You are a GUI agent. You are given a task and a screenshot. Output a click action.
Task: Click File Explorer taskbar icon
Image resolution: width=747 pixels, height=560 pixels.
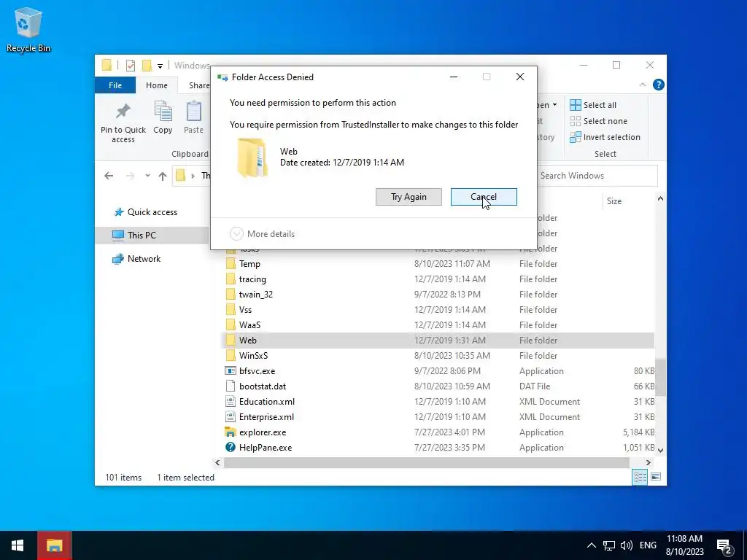[54, 545]
